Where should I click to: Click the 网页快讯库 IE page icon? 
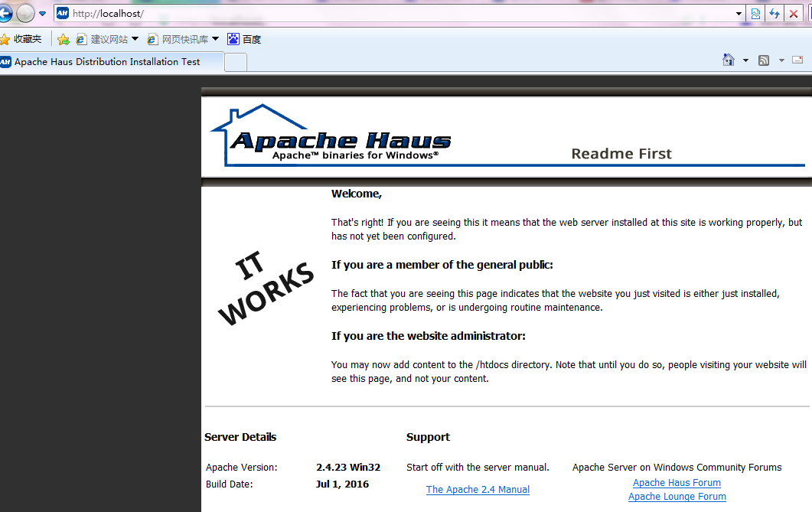click(152, 39)
